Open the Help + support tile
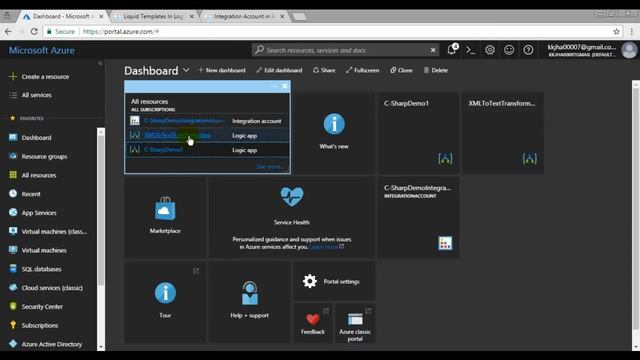Screen dimensions: 640x360 [x=249, y=301]
